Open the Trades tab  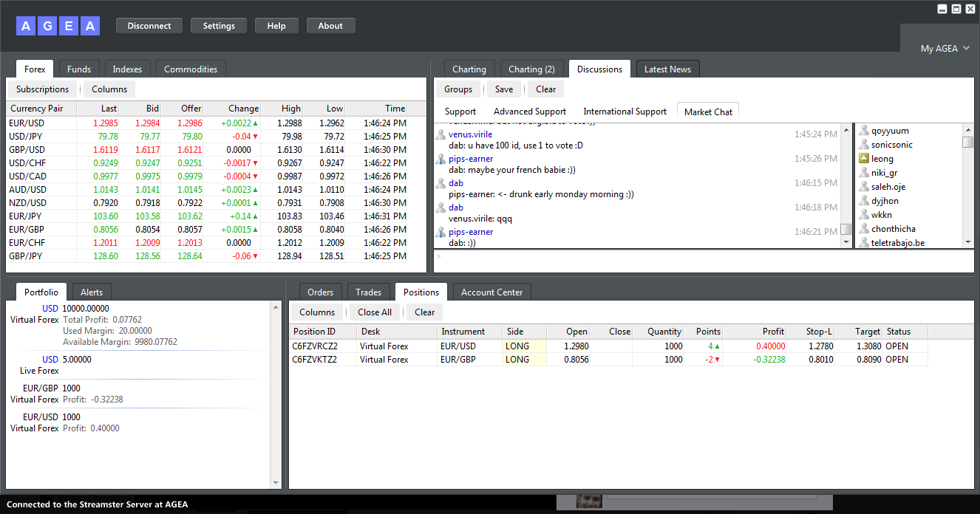click(x=368, y=292)
